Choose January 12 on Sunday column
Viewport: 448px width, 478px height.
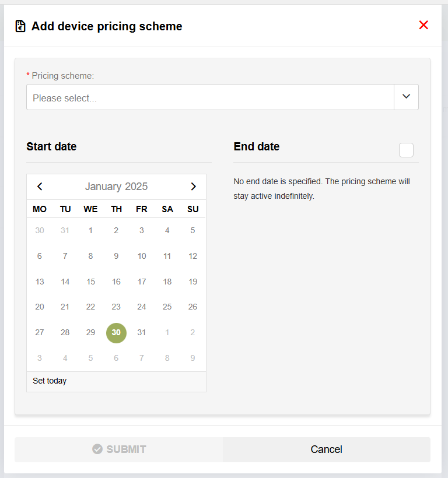tap(193, 256)
